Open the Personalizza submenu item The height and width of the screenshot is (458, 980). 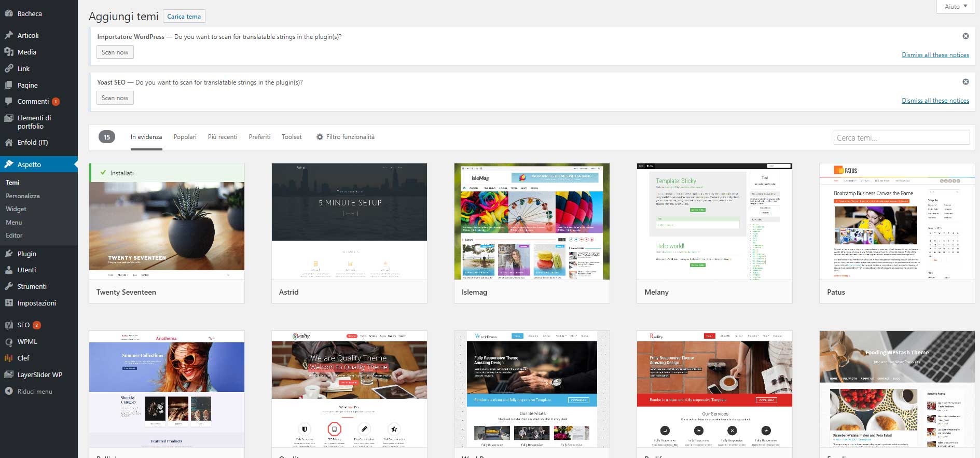23,196
